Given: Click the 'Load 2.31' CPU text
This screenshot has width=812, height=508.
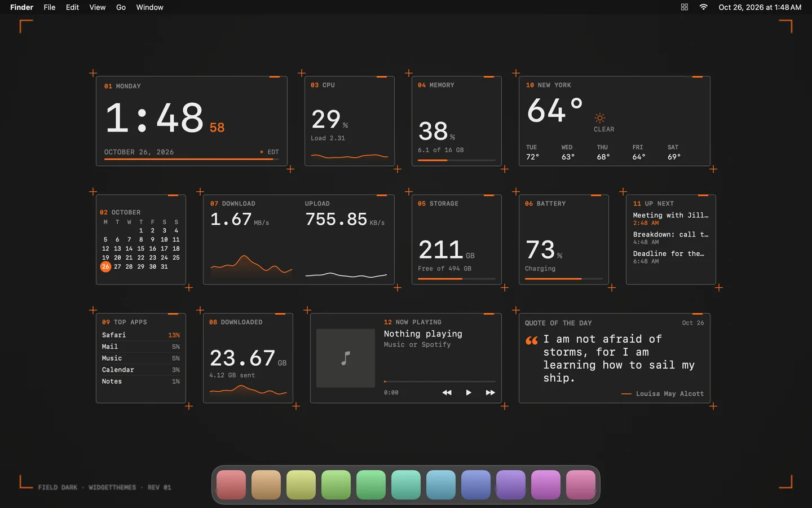Looking at the screenshot, I should 328,138.
